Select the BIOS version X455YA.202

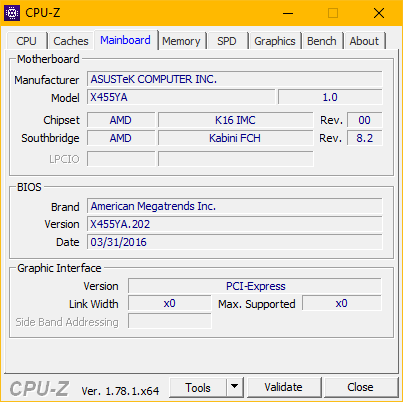coord(235,224)
